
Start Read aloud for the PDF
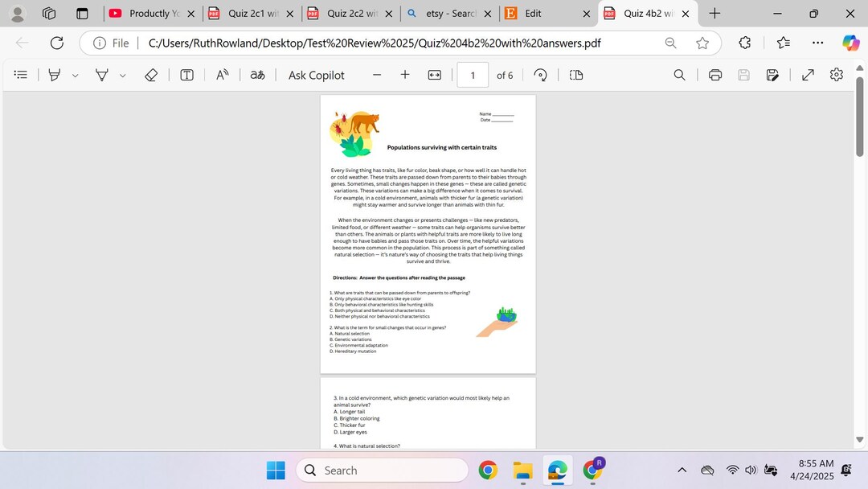[222, 74]
